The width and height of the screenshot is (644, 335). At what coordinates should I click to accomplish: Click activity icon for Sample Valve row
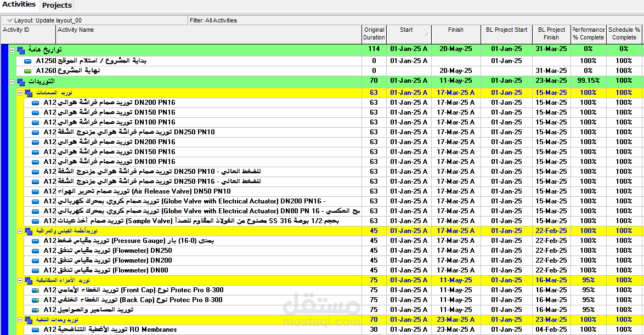pyautogui.click(x=36, y=222)
